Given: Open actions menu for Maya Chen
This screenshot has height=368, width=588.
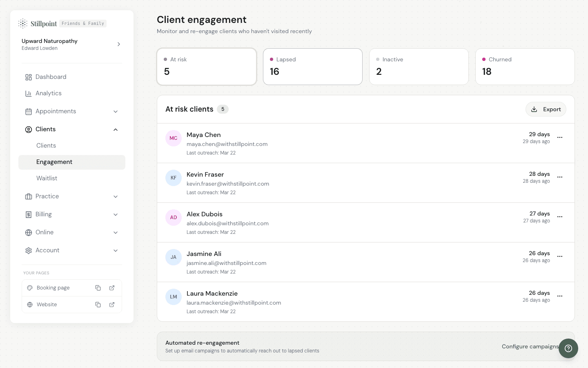Looking at the screenshot, I should (560, 137).
